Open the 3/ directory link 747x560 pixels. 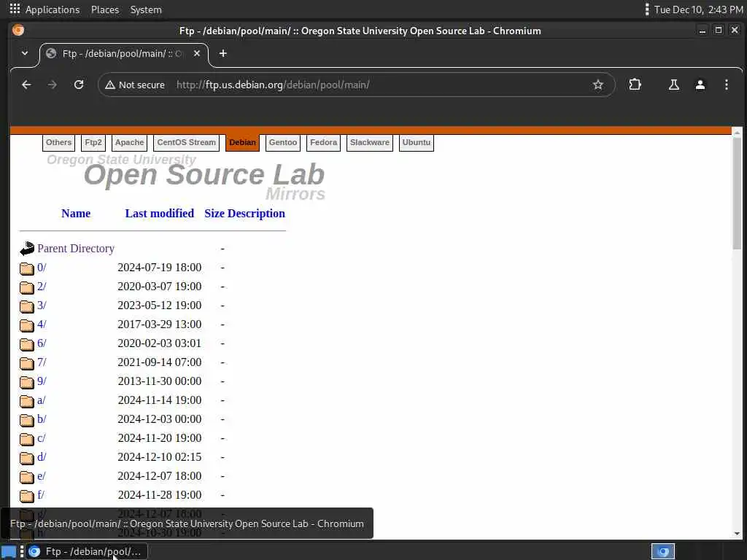(x=42, y=306)
